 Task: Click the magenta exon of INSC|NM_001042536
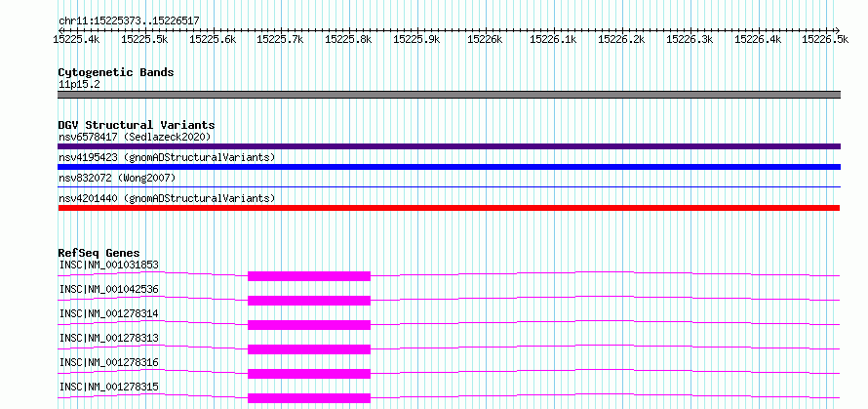[309, 301]
